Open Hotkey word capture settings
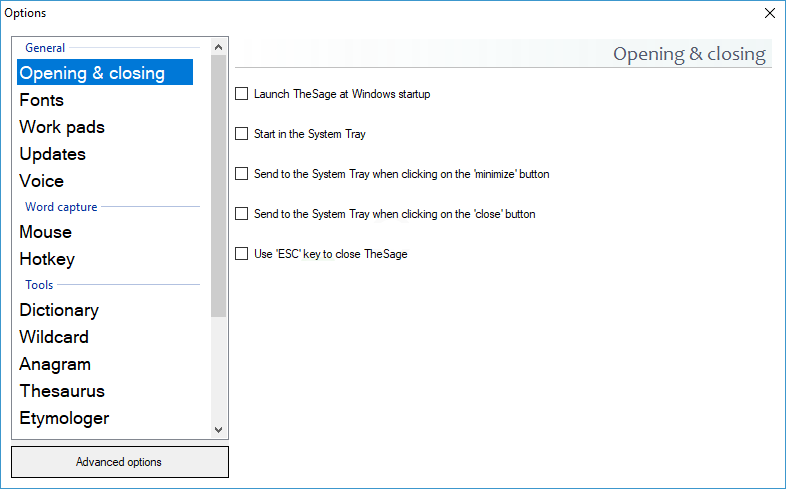786x489 pixels. tap(47, 259)
